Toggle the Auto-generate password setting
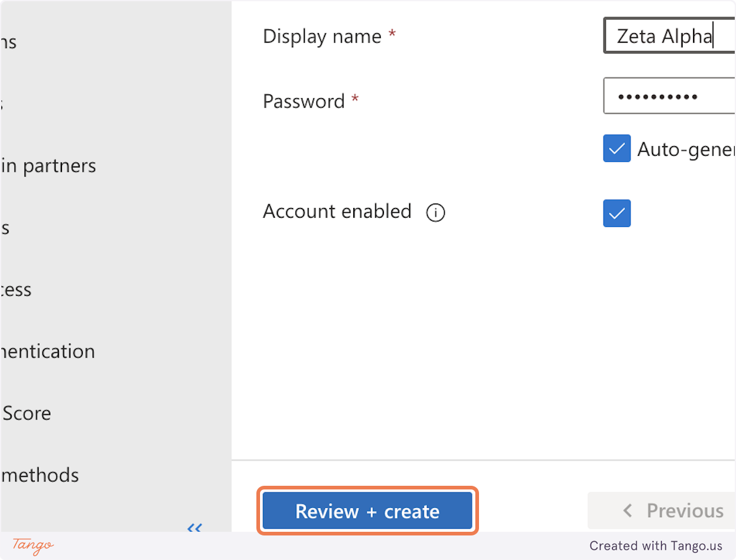Viewport: 736px width, 560px height. [616, 148]
